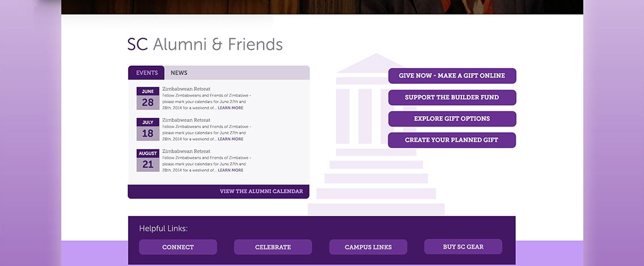The width and height of the screenshot is (644, 266).
Task: Open Zimbabwean Retreat title in July event
Action: pos(186,120)
